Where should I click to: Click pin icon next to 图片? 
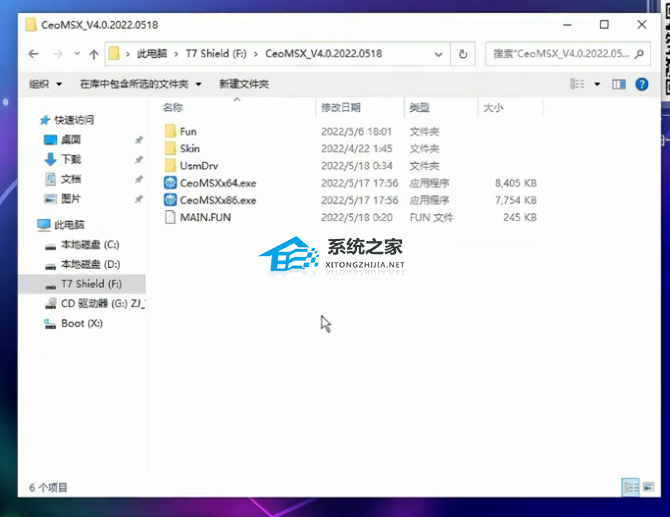(138, 199)
